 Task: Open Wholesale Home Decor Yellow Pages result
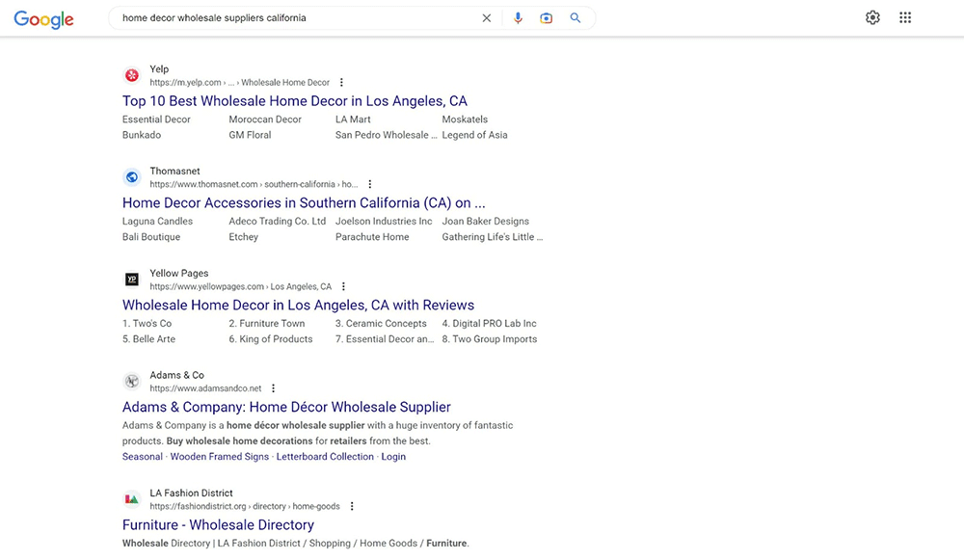pos(298,306)
